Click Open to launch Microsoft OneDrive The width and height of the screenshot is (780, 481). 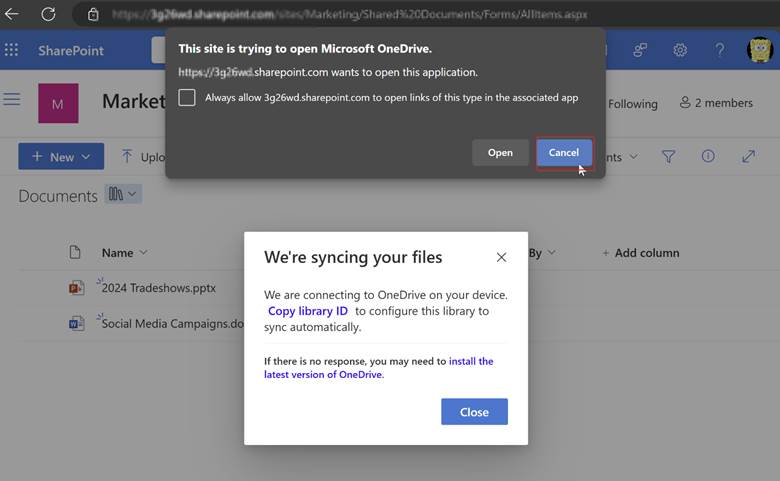(500, 153)
